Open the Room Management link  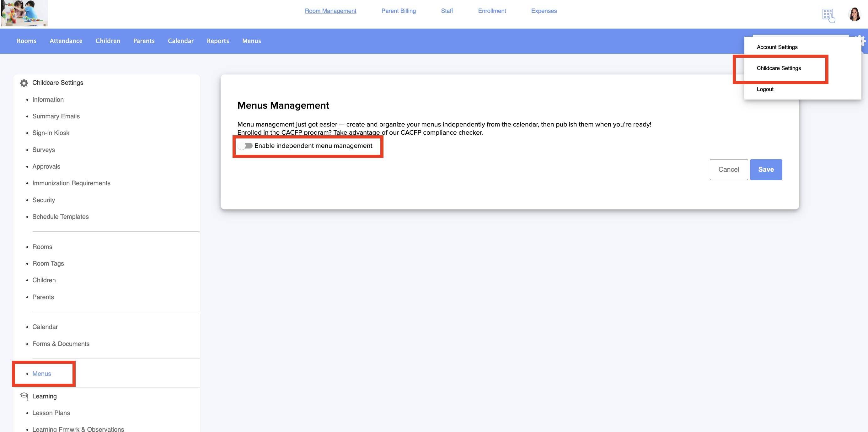(x=330, y=11)
